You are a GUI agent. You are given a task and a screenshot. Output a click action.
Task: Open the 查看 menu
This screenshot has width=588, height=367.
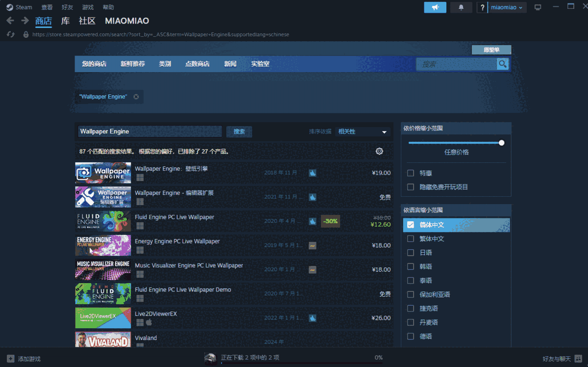tap(47, 7)
